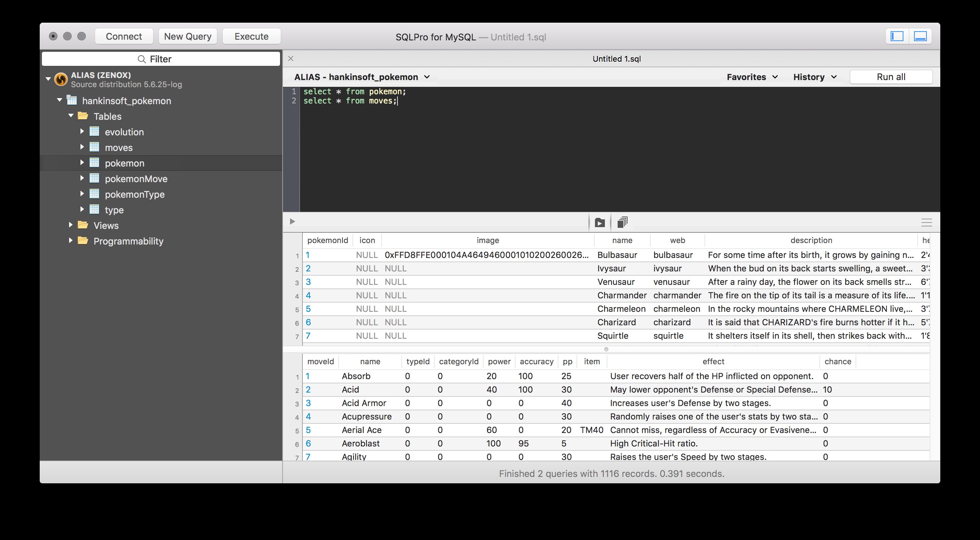Screen dimensions: 980x540
Task: Click the close tab button for Untitled1.sql
Action: (290, 58)
